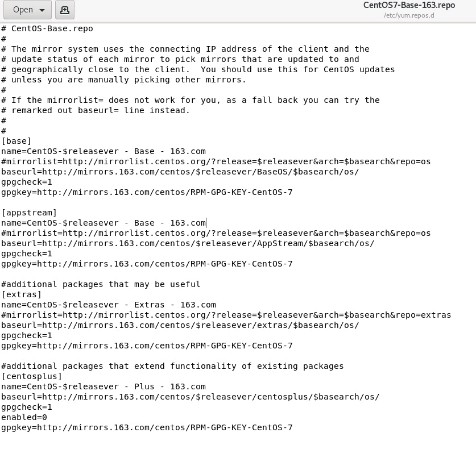Place cursor on the [base] section header
The image size is (476, 449).
click(x=16, y=141)
